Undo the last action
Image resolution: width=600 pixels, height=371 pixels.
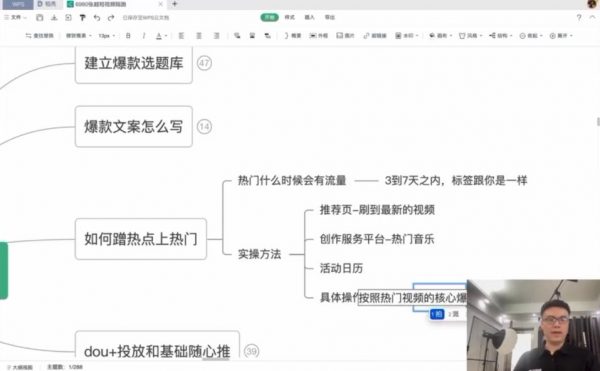click(x=97, y=18)
